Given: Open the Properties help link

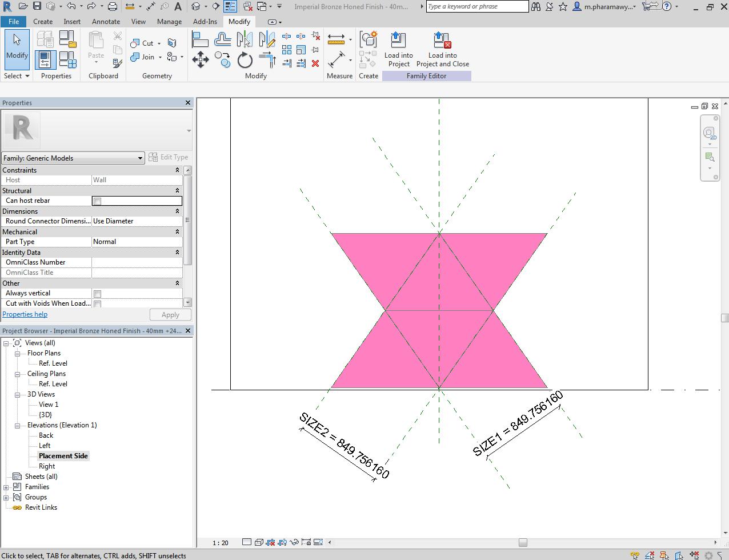Looking at the screenshot, I should (25, 314).
